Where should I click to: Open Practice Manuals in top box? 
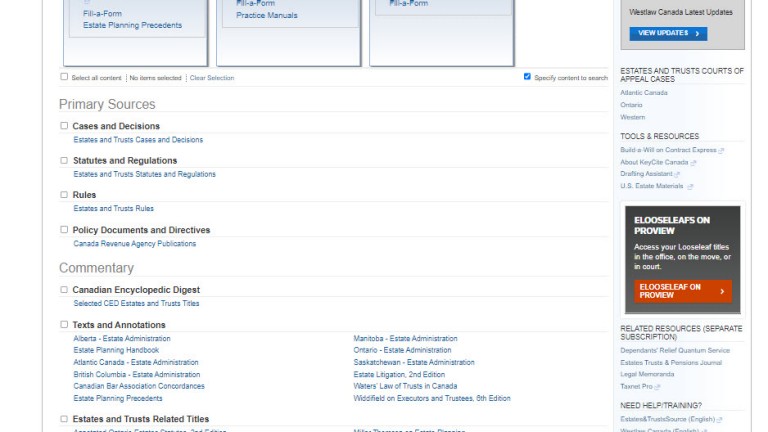(x=266, y=15)
